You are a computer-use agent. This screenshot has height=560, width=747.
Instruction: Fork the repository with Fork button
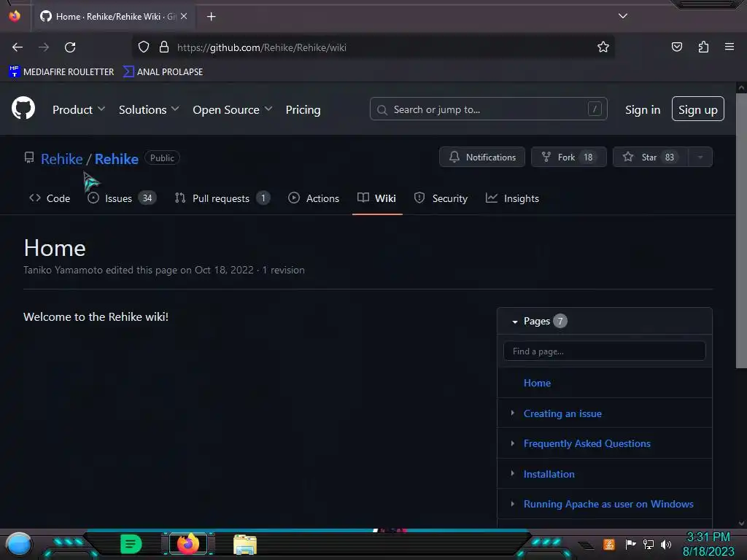point(569,157)
